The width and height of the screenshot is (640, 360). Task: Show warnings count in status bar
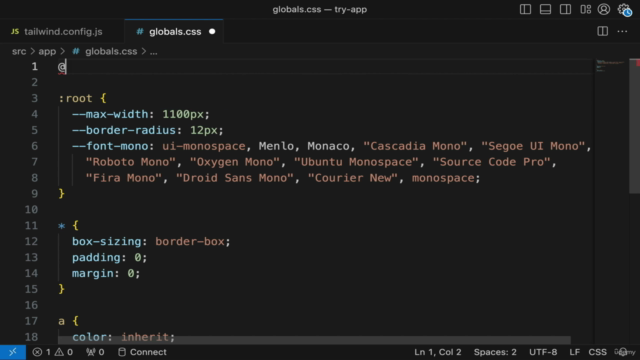click(64, 352)
